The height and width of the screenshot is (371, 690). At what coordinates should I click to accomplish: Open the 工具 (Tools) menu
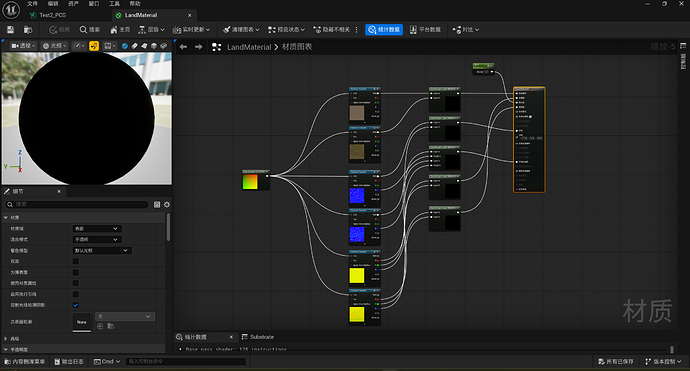[x=114, y=4]
